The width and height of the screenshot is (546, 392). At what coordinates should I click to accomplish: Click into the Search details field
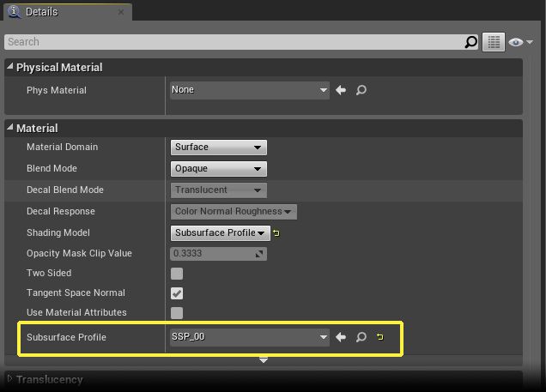coord(232,42)
